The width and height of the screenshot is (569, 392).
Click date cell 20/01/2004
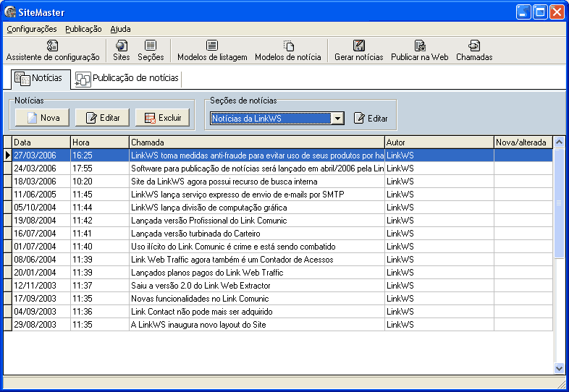tap(41, 273)
